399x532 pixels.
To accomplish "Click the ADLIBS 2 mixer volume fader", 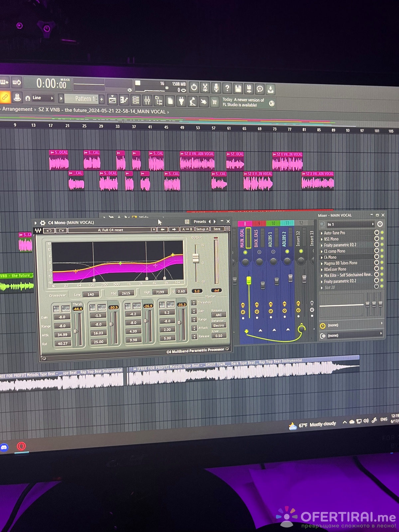I will pyautogui.click(x=290, y=278).
